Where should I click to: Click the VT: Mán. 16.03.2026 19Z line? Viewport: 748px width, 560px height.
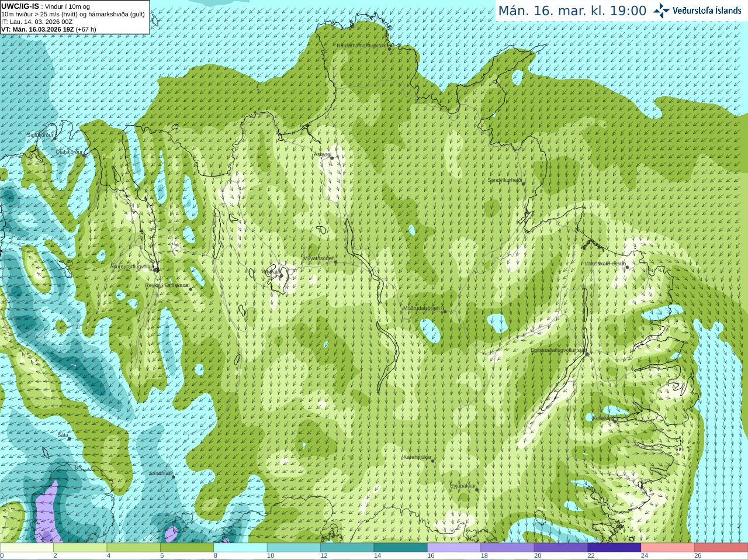point(49,29)
